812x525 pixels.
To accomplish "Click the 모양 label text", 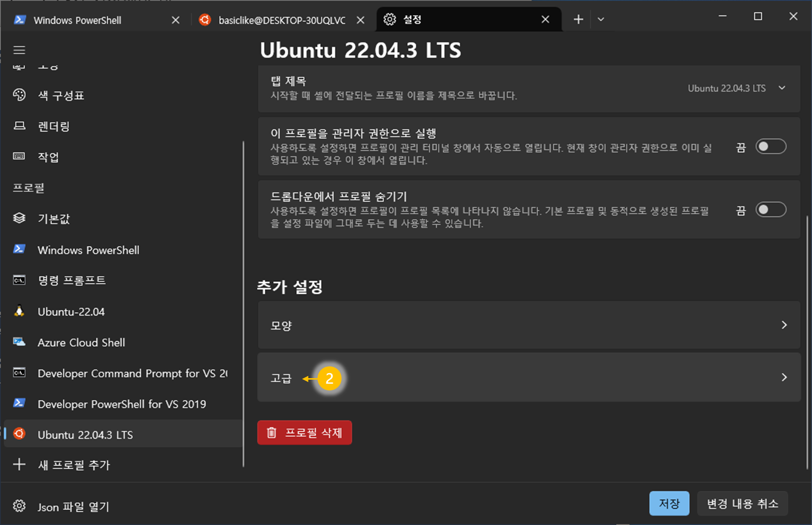I will [x=281, y=326].
